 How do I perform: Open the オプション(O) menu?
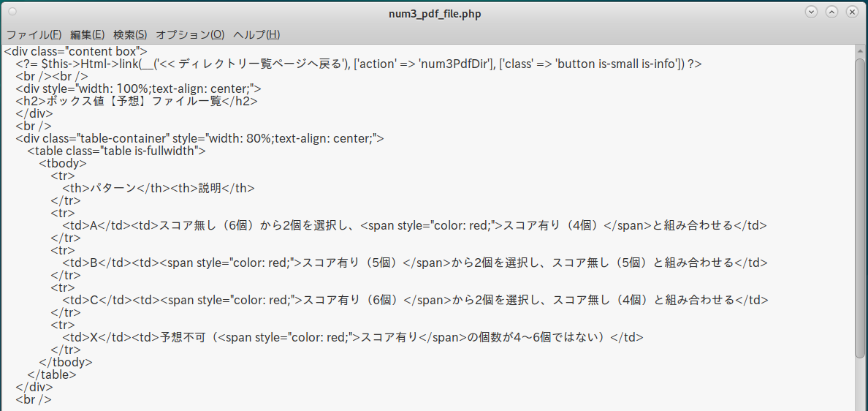(190, 34)
